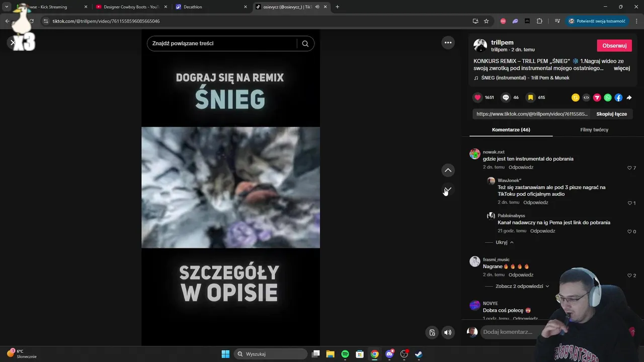Go to previous video with up arrow
Image resolution: width=644 pixels, height=362 pixels.
click(x=448, y=170)
